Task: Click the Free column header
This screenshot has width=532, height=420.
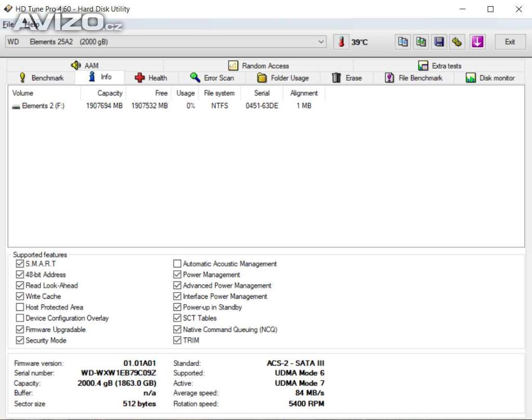Action: [x=149, y=93]
